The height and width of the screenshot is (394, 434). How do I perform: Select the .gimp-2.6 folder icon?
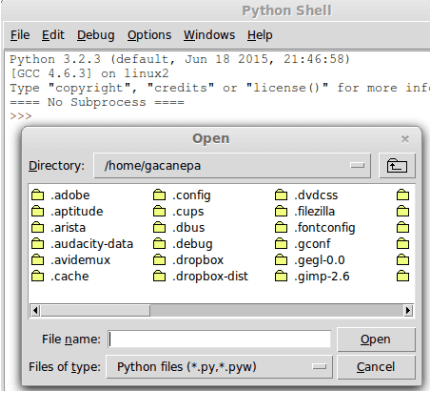[x=281, y=276]
